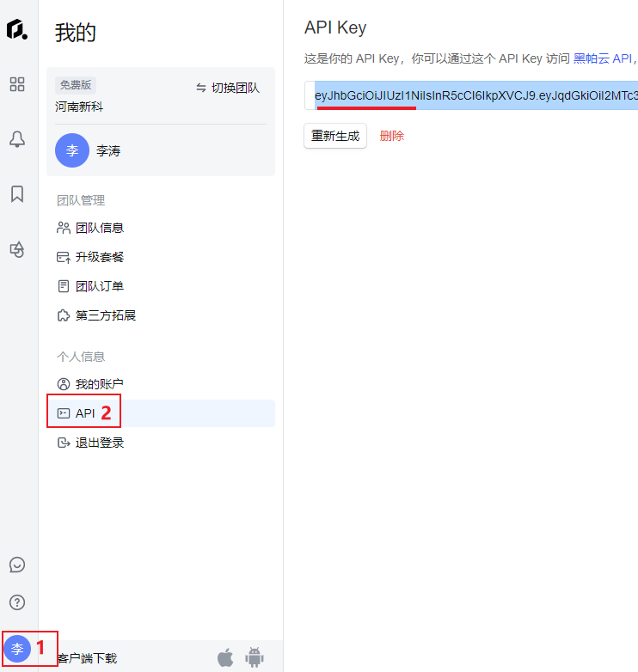Viewport: 638px width, 672px height.
Task: Click the 我的 panel title
Action: pyautogui.click(x=76, y=33)
